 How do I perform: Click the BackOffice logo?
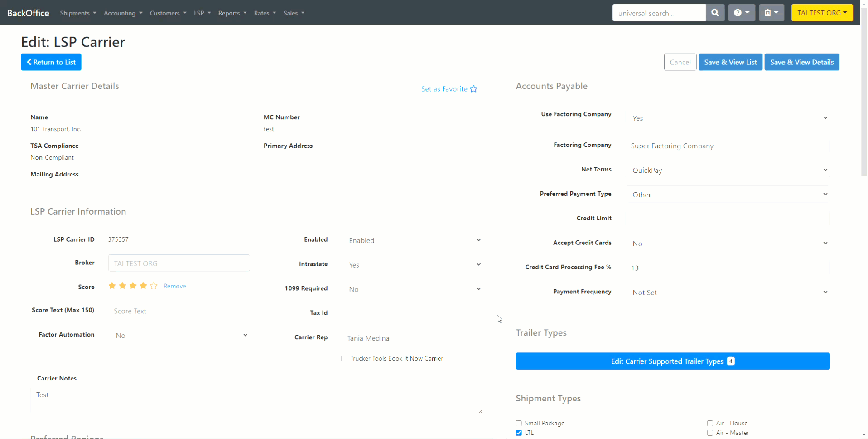pos(28,13)
